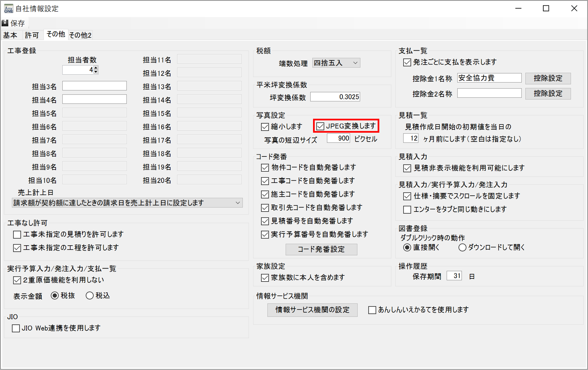Click the AnyONE app icon in title bar
Image resolution: width=588 pixels, height=370 pixels.
(8, 8)
